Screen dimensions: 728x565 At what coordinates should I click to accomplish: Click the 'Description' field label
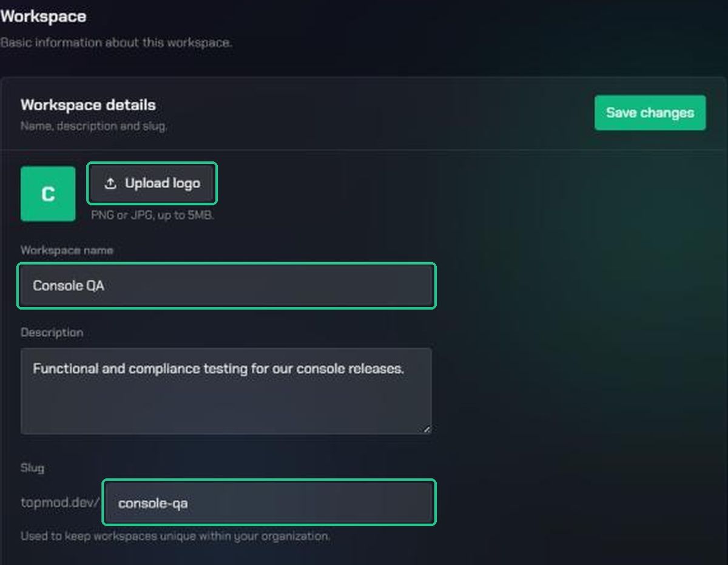point(52,333)
